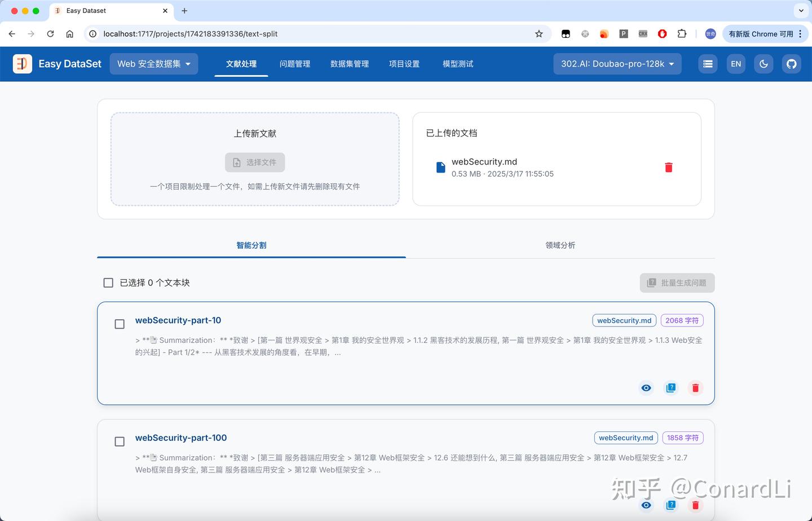Delete webSecurity-part-100 using its trash icon
This screenshot has width=812, height=521.
click(x=695, y=505)
